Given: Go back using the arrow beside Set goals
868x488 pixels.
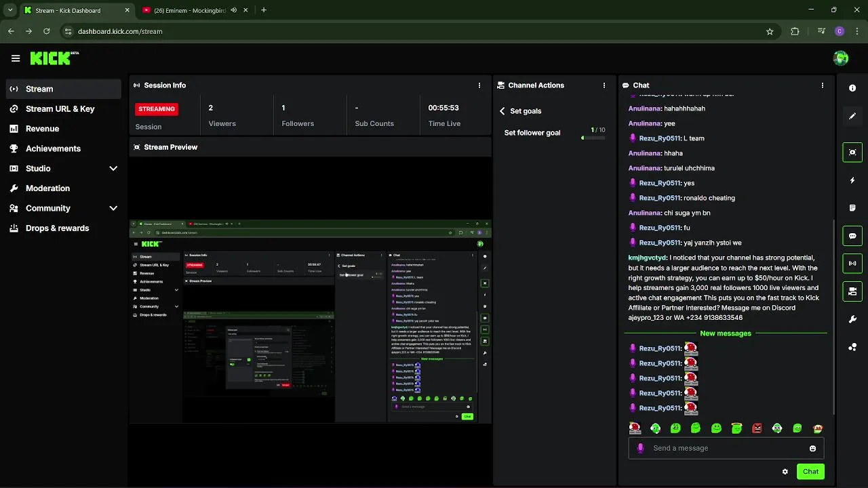Looking at the screenshot, I should (502, 111).
